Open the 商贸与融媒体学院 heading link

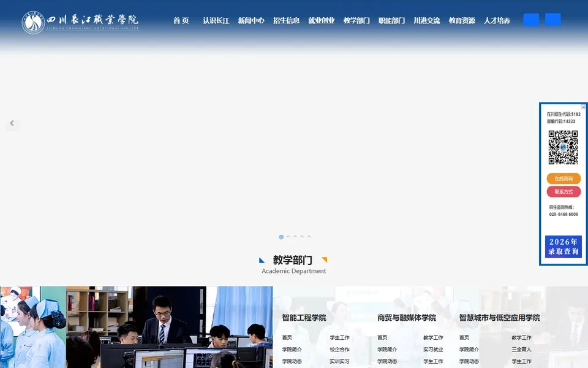[407, 318]
